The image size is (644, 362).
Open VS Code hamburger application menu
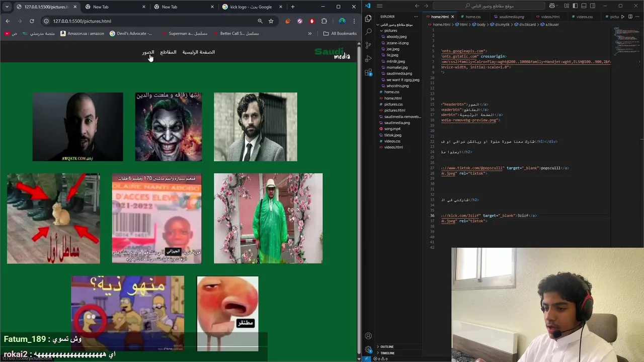pyautogui.click(x=380, y=6)
